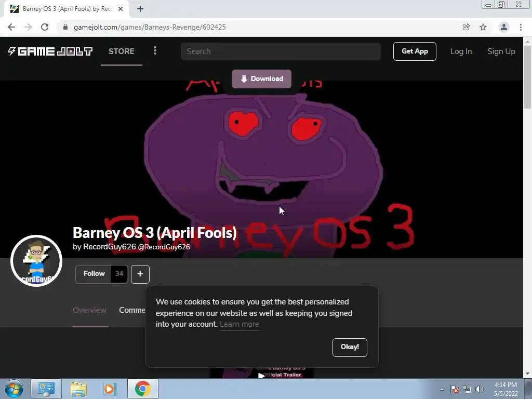532x399 pixels.
Task: Click the Chrome taskbar icon
Action: (142, 389)
